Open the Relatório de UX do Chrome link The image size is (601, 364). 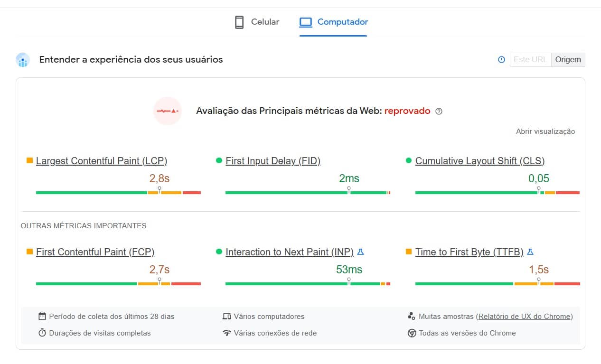pos(525,316)
